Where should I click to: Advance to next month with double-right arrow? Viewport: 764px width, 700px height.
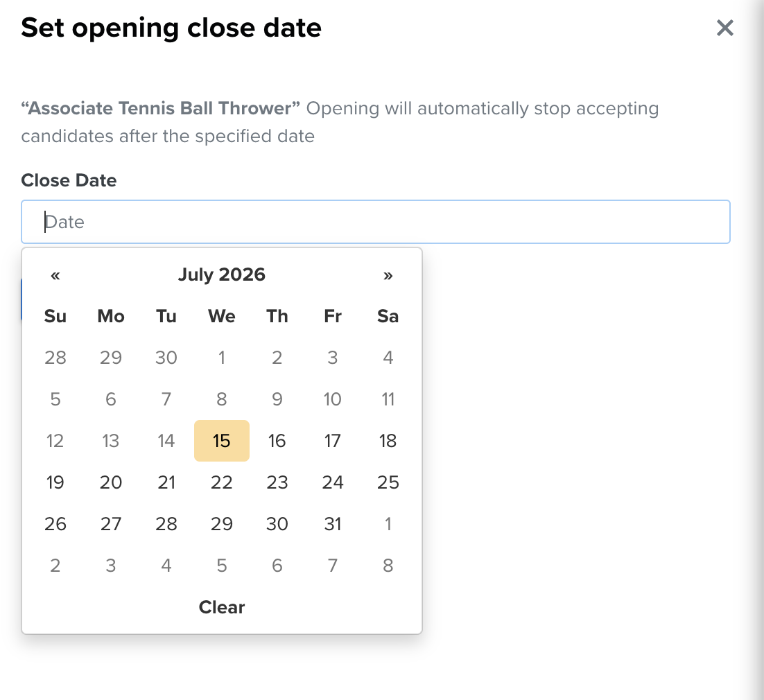[388, 275]
